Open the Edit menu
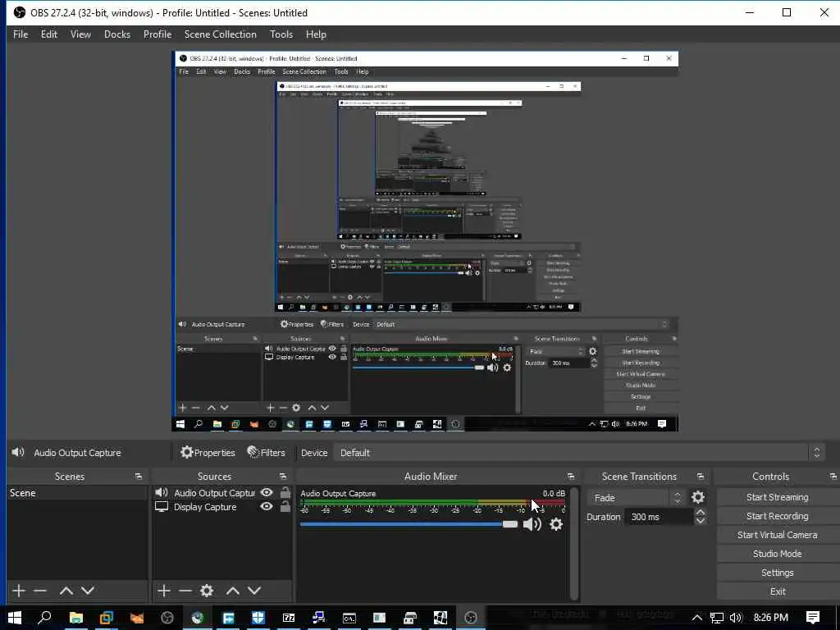Screen dimensions: 840x630 point(48,34)
